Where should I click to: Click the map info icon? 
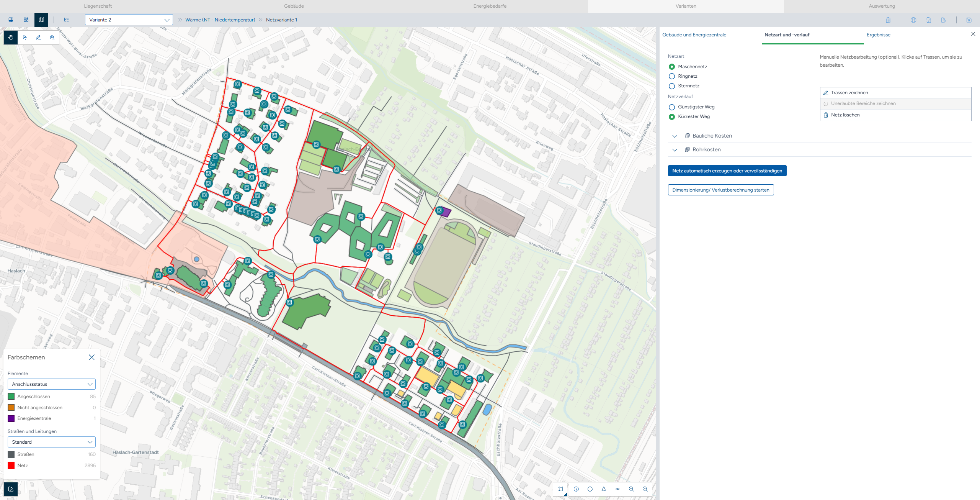[x=576, y=489]
